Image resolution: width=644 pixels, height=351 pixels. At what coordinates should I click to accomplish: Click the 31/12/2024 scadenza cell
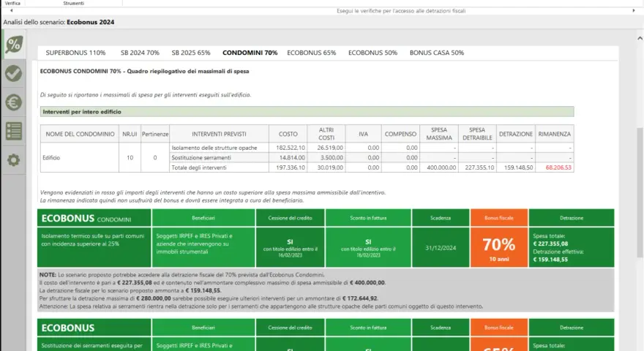tap(441, 248)
